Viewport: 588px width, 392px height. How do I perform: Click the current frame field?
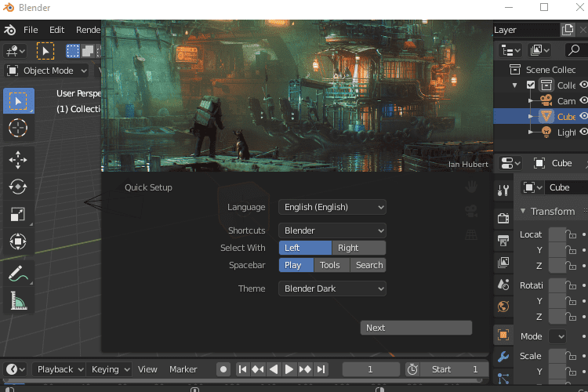tap(371, 369)
